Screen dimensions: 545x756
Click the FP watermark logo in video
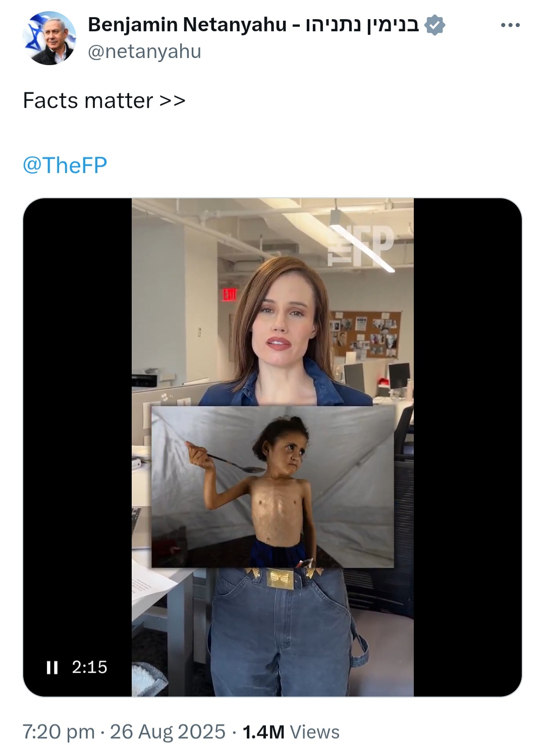[x=360, y=245]
